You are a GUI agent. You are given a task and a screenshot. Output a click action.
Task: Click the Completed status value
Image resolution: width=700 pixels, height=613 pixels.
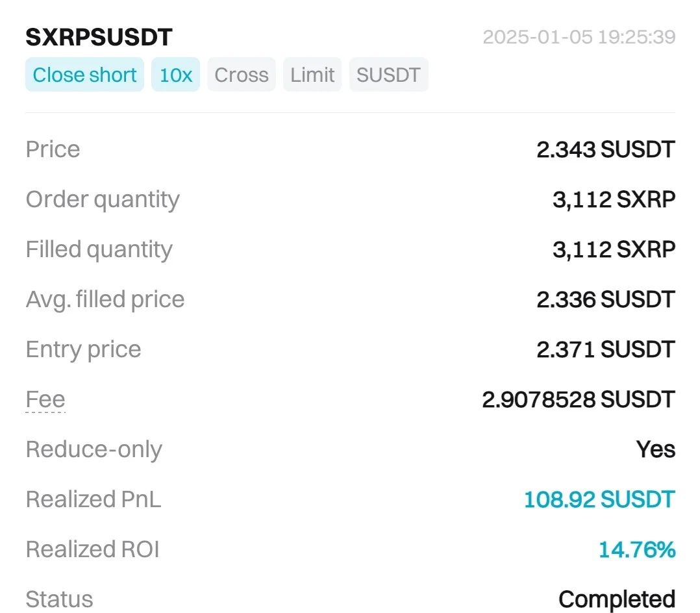pyautogui.click(x=616, y=599)
